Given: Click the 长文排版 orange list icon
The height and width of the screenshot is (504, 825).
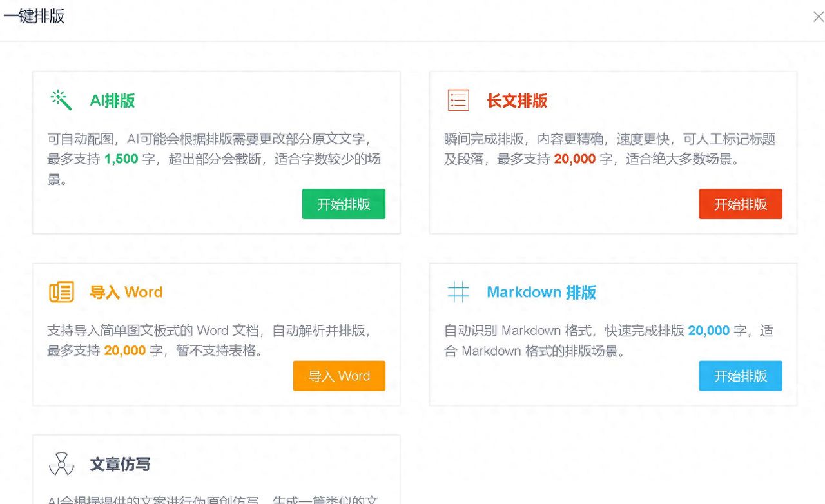Looking at the screenshot, I should 458,100.
